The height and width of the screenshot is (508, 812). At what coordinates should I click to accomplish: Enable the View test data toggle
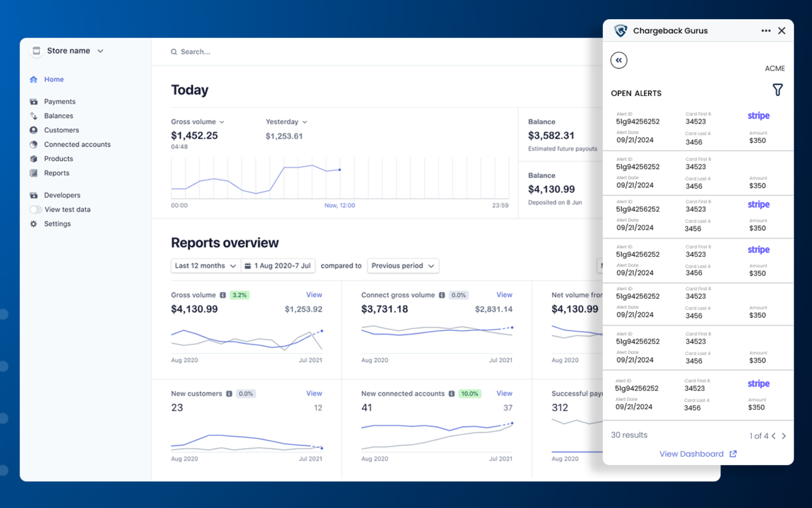(x=35, y=209)
